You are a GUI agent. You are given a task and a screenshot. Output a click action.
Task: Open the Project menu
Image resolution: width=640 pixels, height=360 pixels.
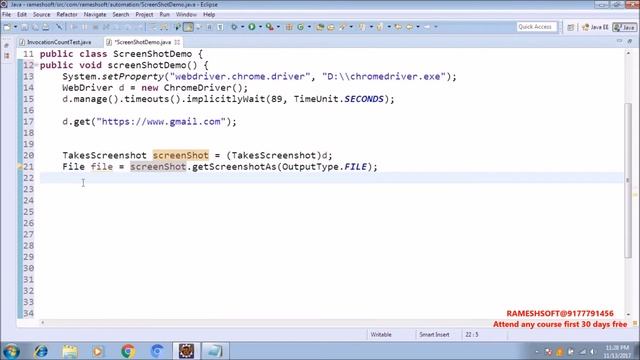pyautogui.click(x=144, y=14)
